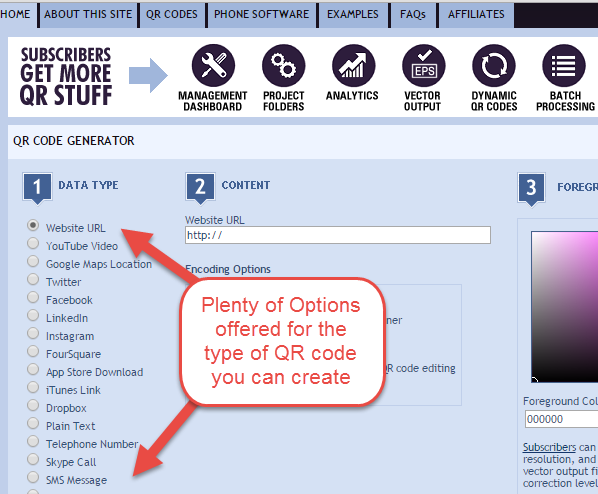
Task: Click the QR CODE GENERATOR heading
Action: (74, 141)
